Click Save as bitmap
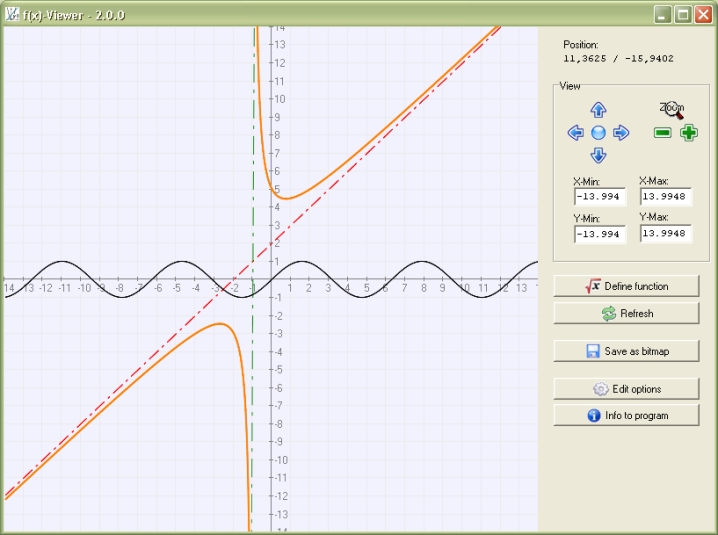The height and width of the screenshot is (535, 718). [626, 351]
